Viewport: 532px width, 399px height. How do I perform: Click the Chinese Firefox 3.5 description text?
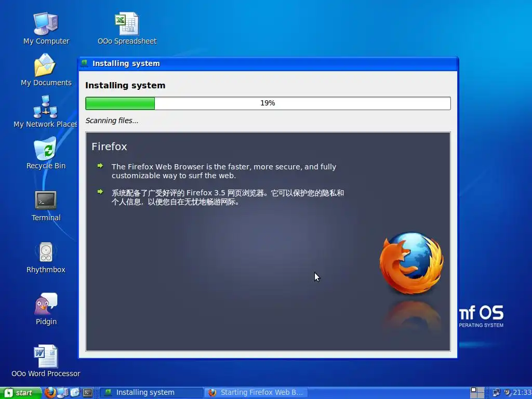(x=228, y=197)
